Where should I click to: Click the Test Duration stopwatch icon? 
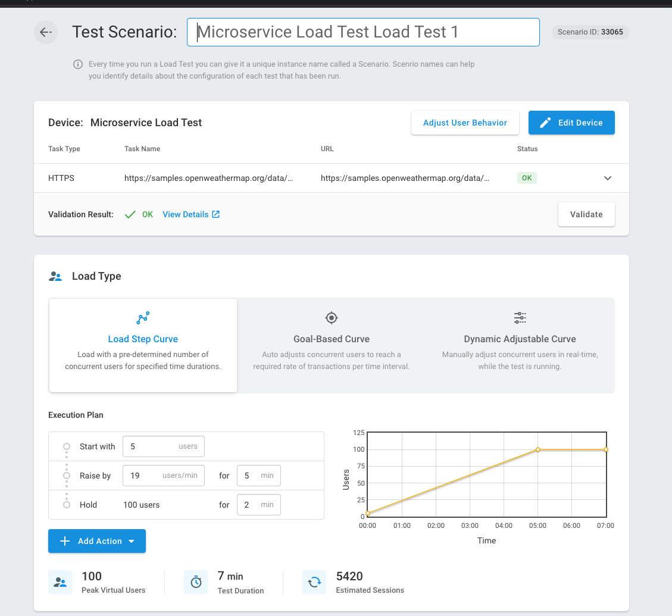[196, 582]
